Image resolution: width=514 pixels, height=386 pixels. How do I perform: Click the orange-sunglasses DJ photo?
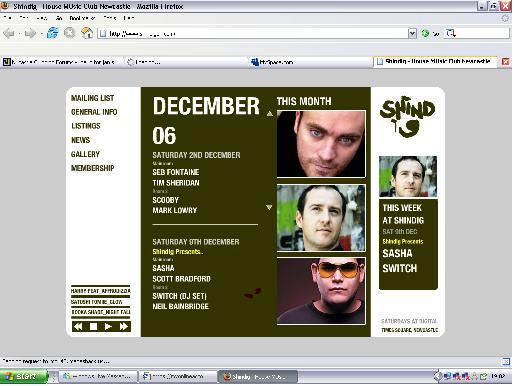point(321,290)
